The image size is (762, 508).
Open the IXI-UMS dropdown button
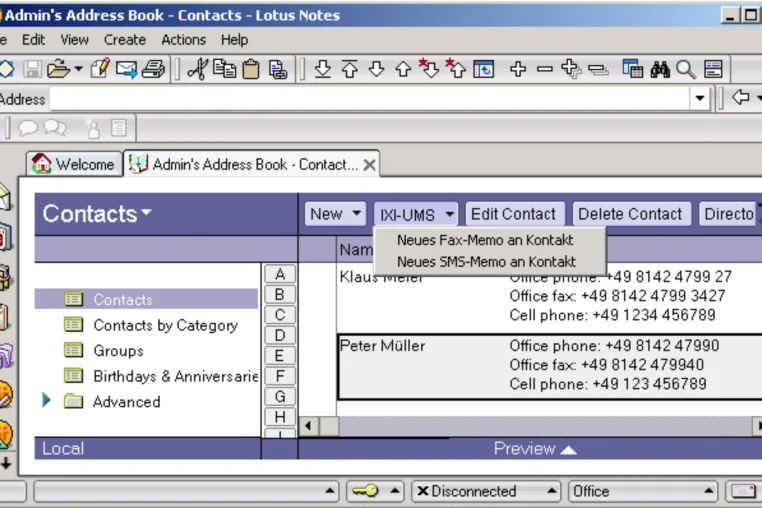[415, 214]
